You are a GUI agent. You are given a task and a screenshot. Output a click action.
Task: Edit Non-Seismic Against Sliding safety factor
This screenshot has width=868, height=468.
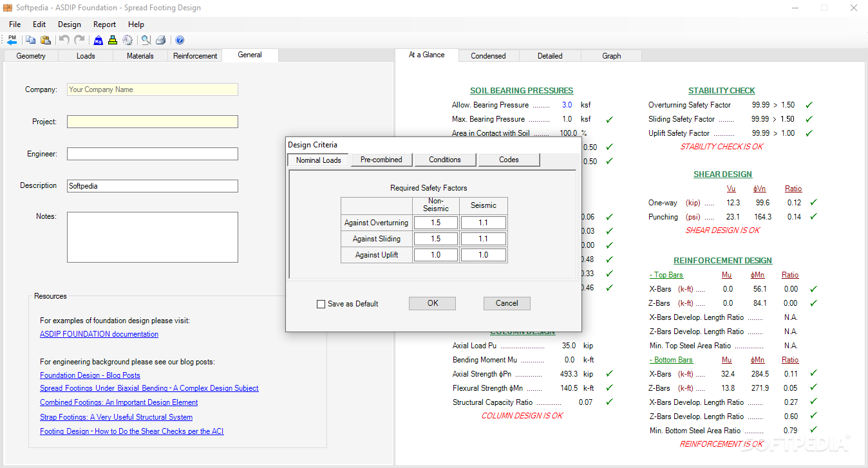(436, 239)
